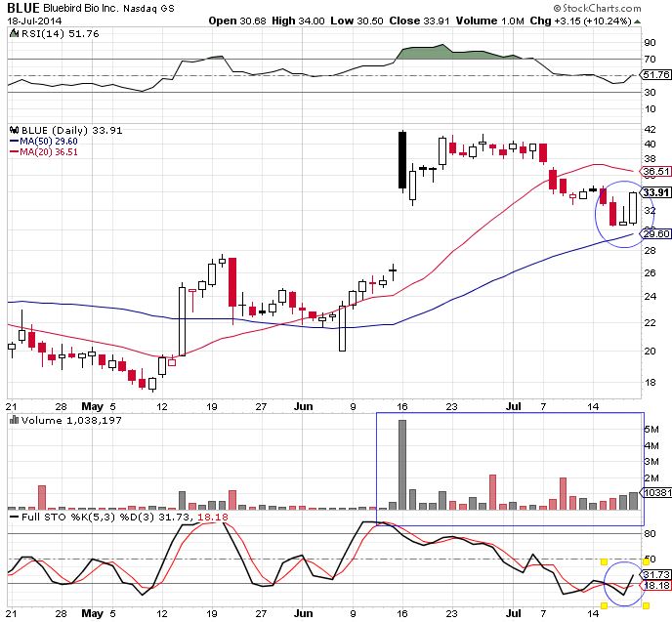672x622 pixels.
Task: Click the candlestick icon beside BLUE (Daily)
Action: (14, 130)
